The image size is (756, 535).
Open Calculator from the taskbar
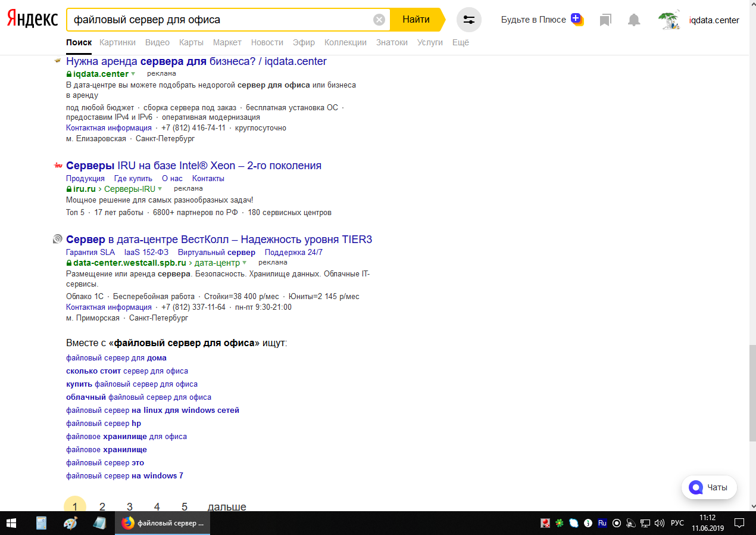[x=41, y=523]
